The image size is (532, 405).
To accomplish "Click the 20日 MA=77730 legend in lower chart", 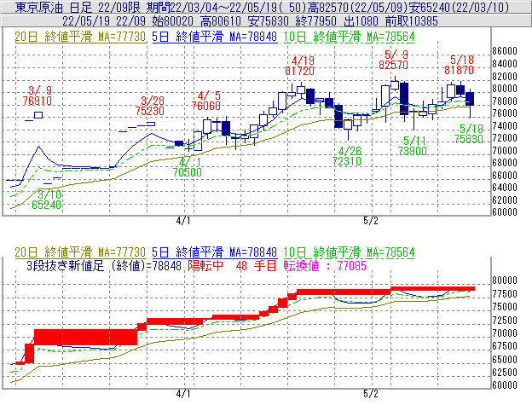I will click(x=80, y=252).
